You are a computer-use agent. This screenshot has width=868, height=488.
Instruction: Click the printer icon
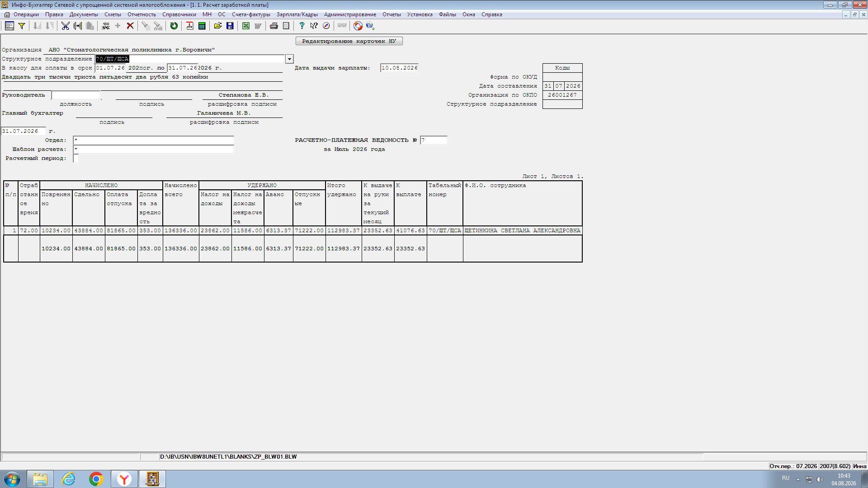(274, 26)
